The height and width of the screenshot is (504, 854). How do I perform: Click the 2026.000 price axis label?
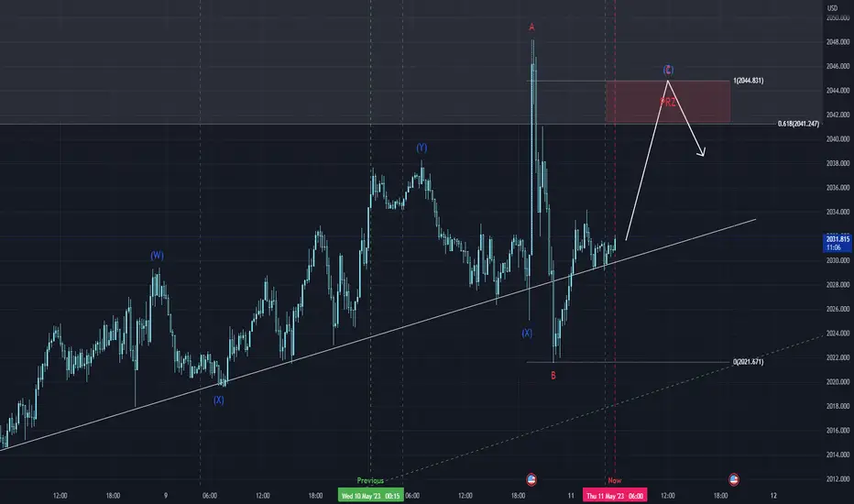838,309
